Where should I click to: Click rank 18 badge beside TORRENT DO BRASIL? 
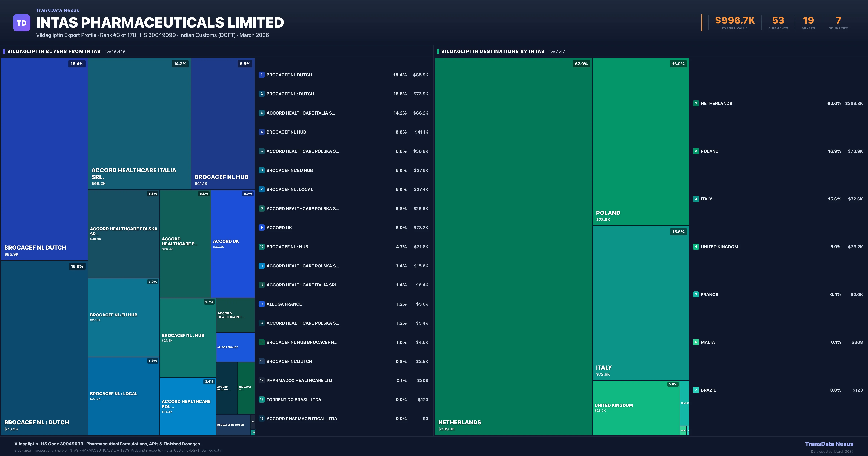[x=261, y=400]
